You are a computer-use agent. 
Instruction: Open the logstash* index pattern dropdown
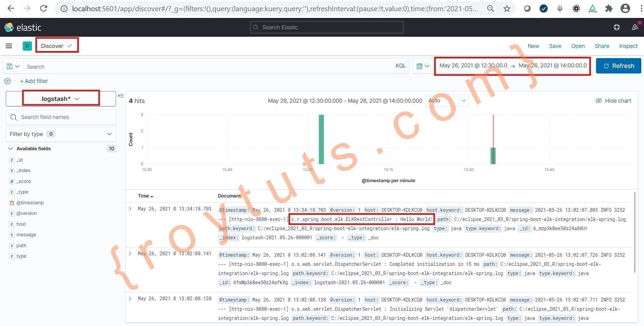click(x=61, y=99)
